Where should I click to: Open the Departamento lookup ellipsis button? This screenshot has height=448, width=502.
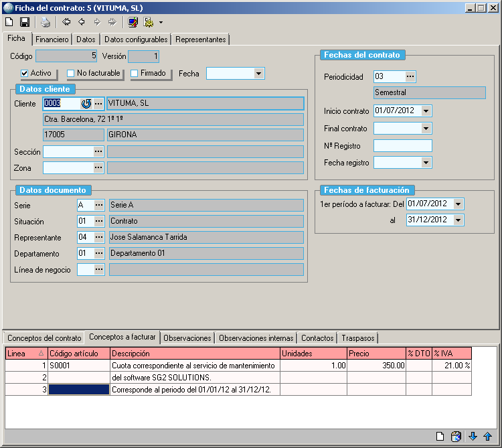click(99, 253)
